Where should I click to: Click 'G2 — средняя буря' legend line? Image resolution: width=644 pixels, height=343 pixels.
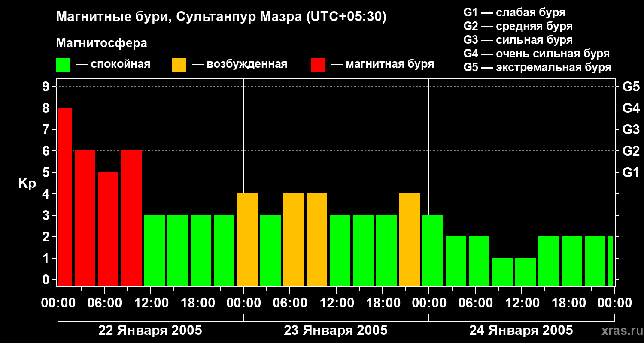[518, 26]
